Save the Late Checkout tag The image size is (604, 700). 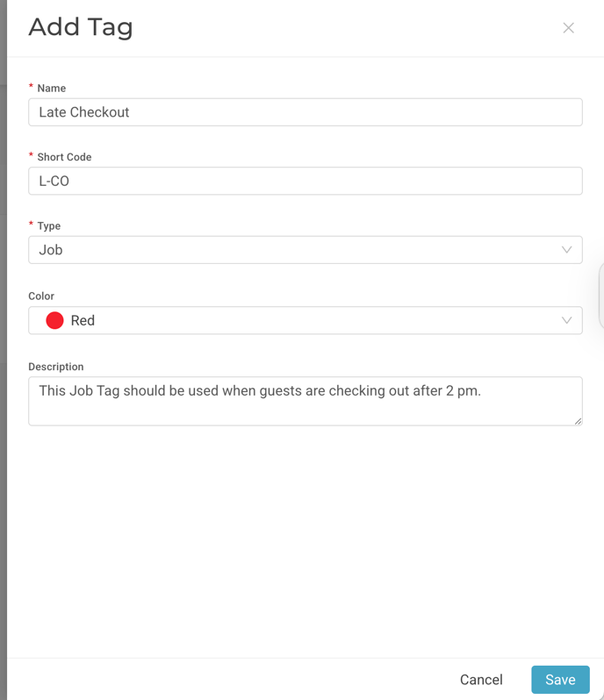(x=560, y=680)
